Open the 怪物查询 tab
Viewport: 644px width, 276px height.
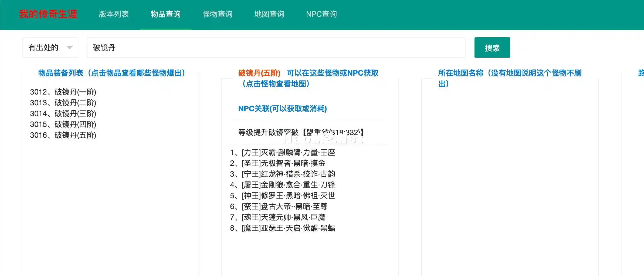coord(218,14)
